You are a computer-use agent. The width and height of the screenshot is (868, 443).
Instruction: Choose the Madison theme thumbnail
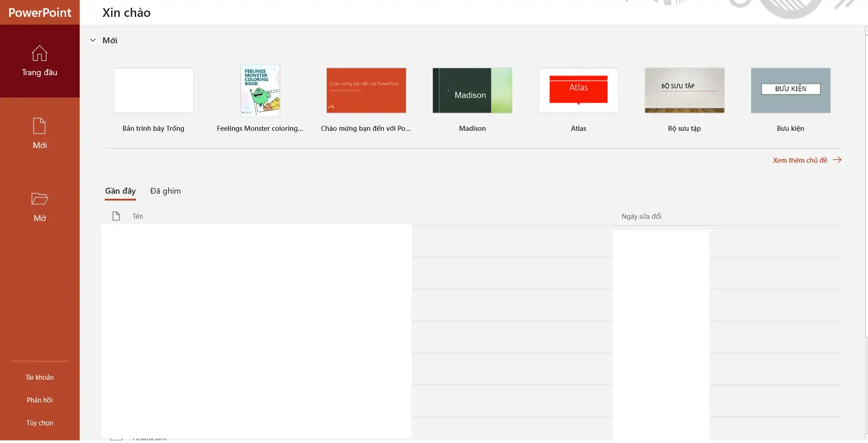472,90
